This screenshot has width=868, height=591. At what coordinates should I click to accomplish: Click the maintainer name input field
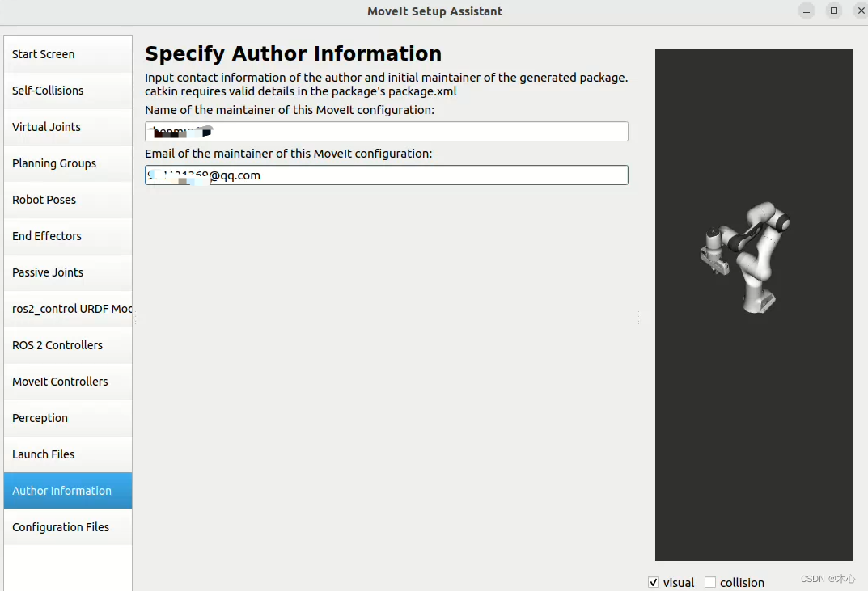(x=387, y=132)
